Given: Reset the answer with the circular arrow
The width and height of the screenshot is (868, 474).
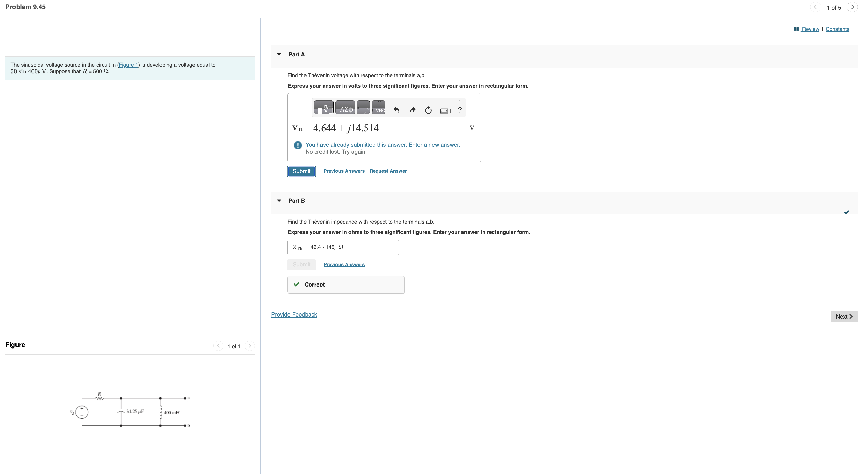Looking at the screenshot, I should tap(428, 110).
